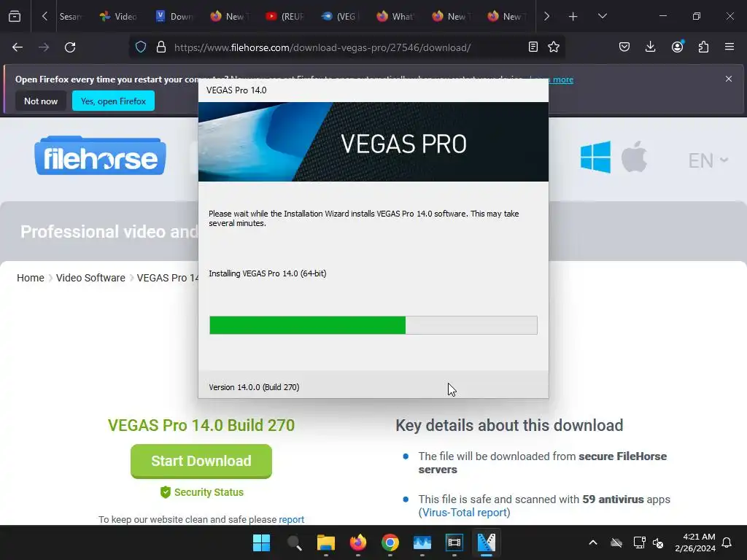
Task: Open the clock showing 4:21 AM
Action: pyautogui.click(x=695, y=542)
